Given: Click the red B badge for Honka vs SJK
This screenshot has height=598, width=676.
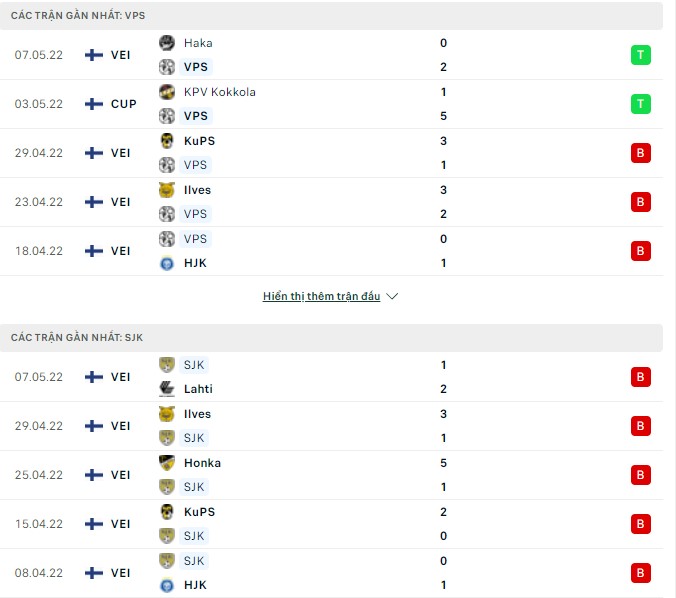Looking at the screenshot, I should [x=640, y=475].
